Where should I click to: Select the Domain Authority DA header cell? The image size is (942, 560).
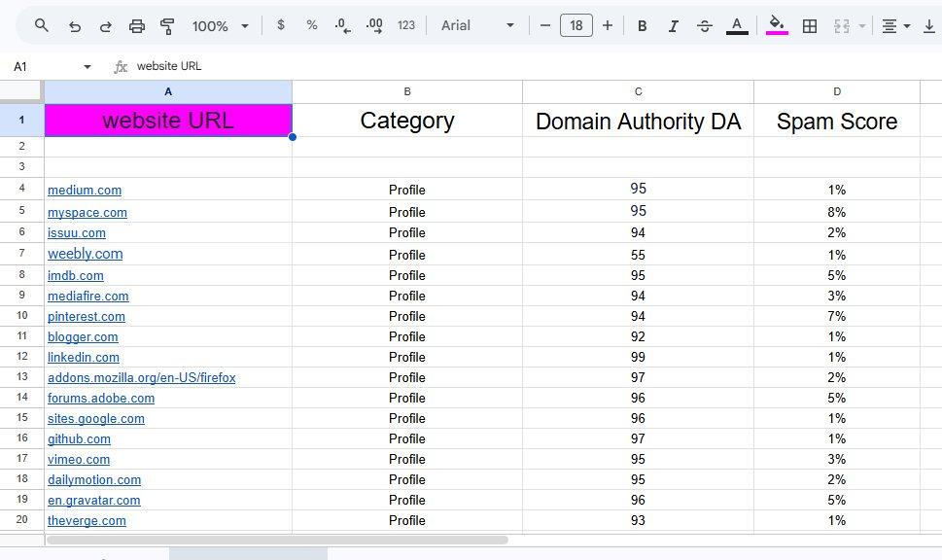coord(638,121)
